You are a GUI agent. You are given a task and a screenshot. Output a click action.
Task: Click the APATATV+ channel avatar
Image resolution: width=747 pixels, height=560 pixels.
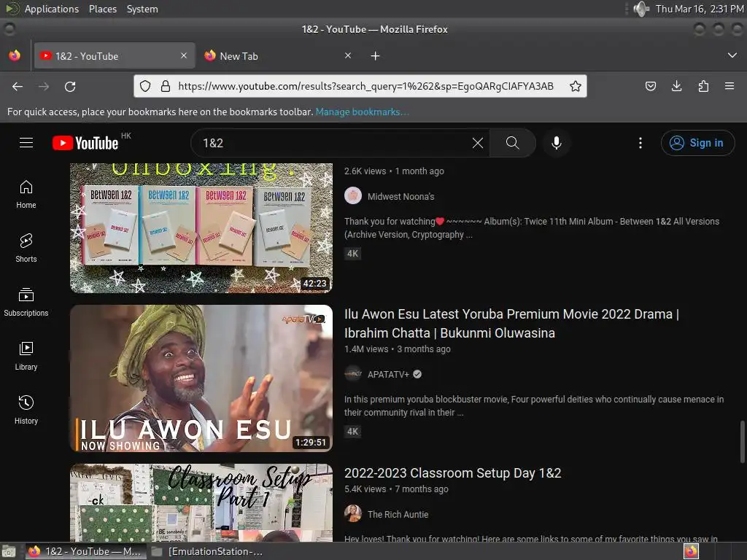pyautogui.click(x=353, y=374)
